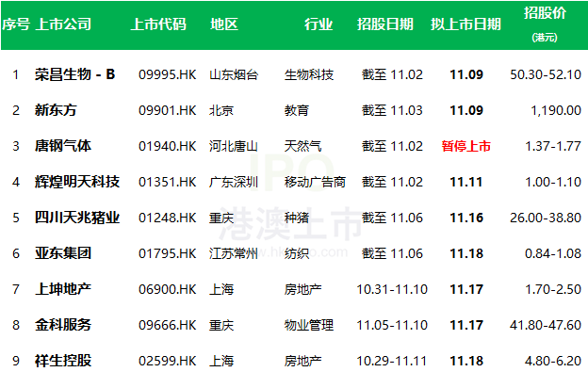This screenshot has height=372, width=588.
Task: Select stock code 09666.HK
Action: [167, 325]
